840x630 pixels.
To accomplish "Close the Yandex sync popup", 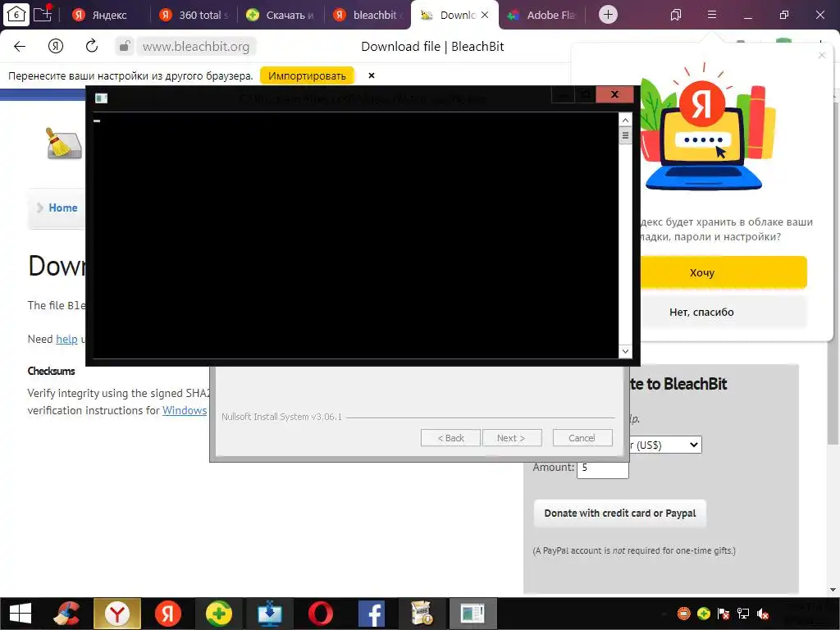I will point(822,55).
